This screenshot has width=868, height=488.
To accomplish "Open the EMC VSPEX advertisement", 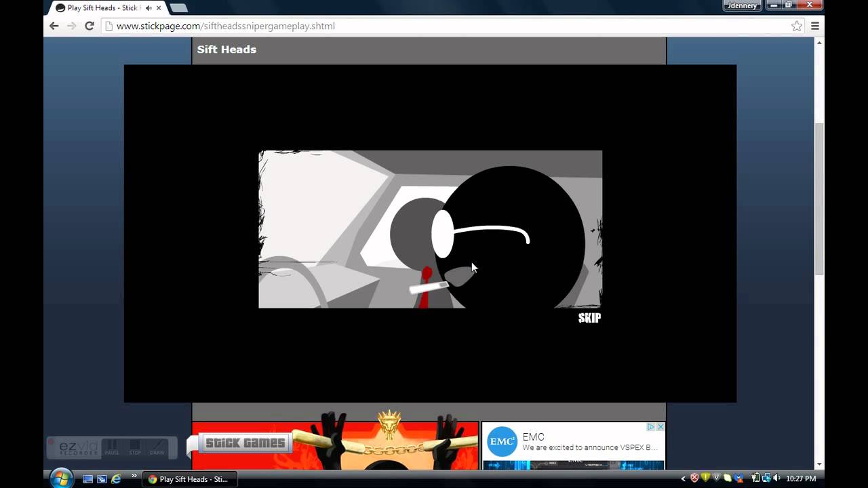I will pyautogui.click(x=573, y=445).
